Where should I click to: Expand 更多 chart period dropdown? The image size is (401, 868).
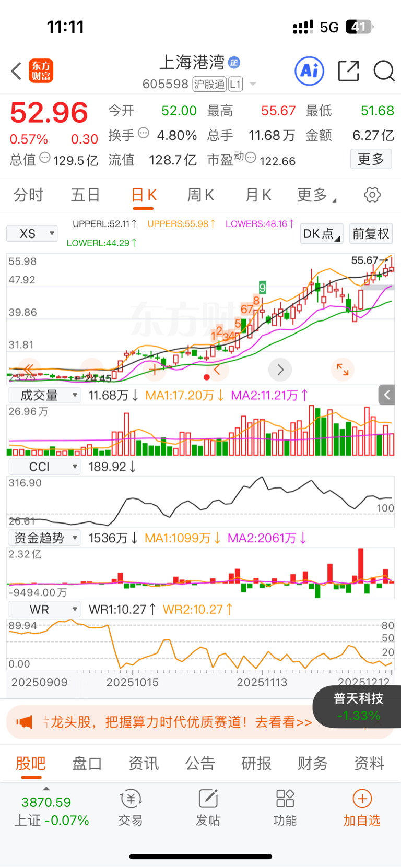tap(316, 195)
